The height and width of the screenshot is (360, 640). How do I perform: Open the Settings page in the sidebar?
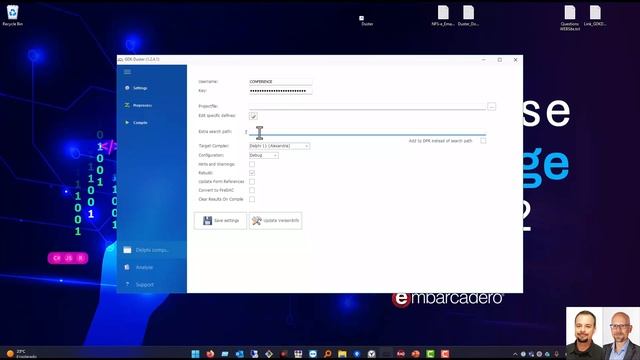click(152, 88)
